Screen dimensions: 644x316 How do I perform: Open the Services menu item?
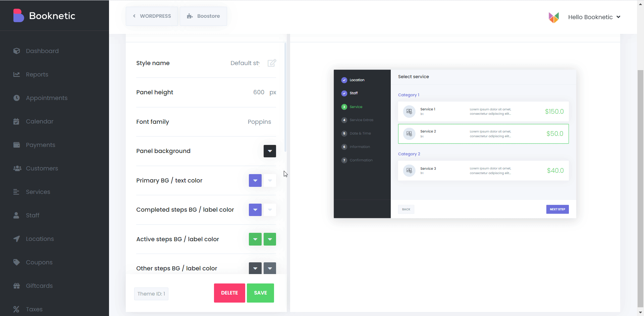(x=38, y=192)
